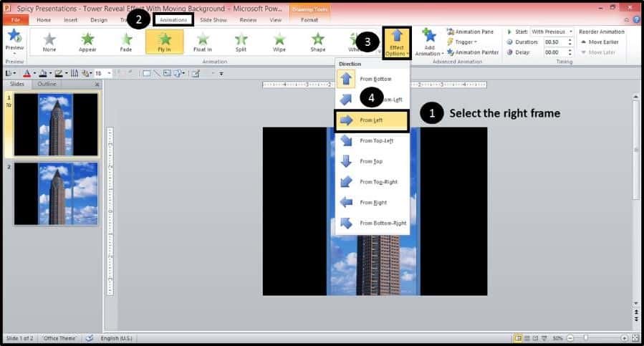644x346 pixels.
Task: Open the Trigger dropdown
Action: coord(463,42)
